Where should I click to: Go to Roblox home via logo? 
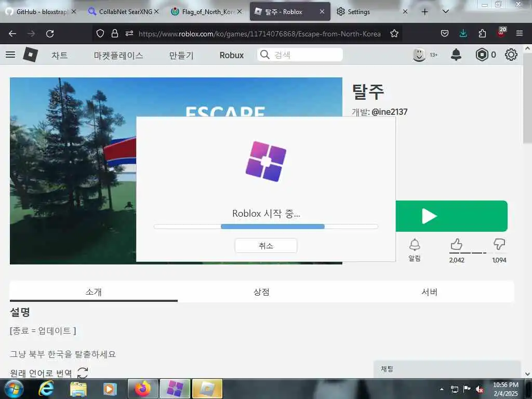pos(30,55)
